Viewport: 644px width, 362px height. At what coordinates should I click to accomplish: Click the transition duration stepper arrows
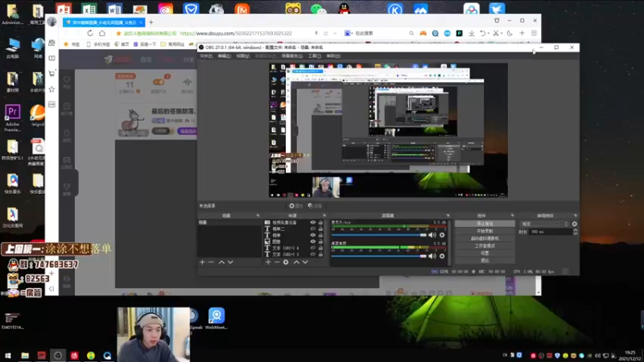(x=575, y=232)
